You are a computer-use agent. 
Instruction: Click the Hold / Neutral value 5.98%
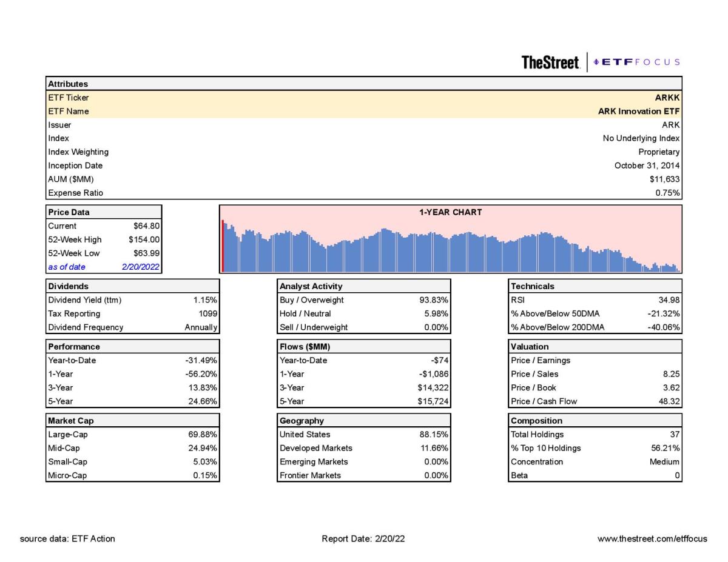[437, 313]
